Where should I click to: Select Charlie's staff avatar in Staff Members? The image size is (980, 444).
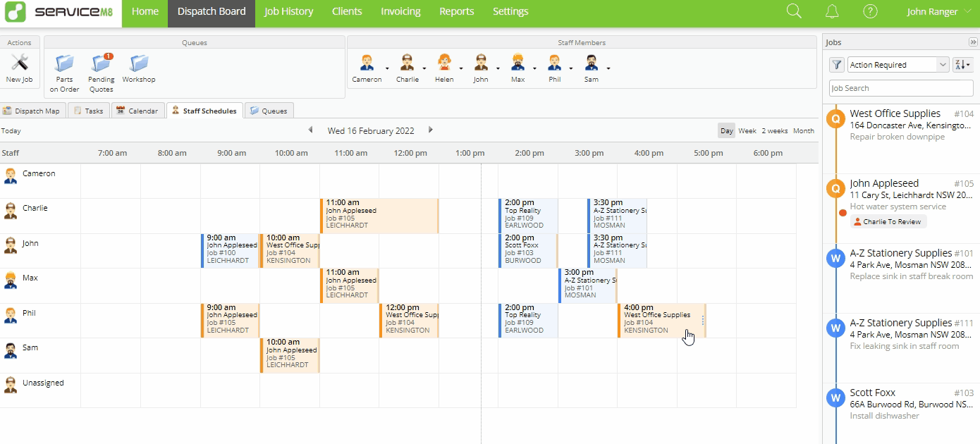pyautogui.click(x=407, y=63)
